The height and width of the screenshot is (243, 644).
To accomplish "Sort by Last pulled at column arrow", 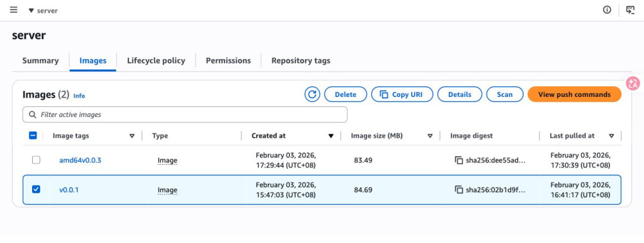I will pos(611,136).
